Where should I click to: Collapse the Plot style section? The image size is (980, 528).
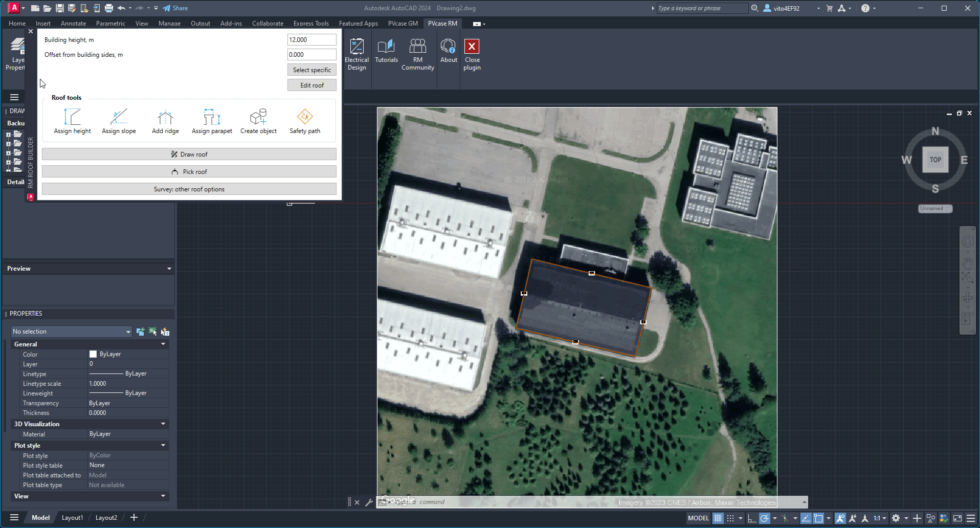(x=163, y=446)
